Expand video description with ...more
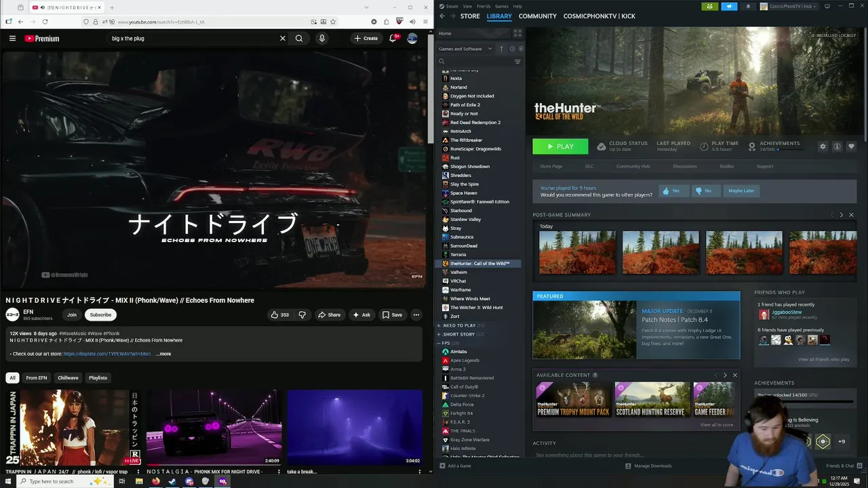This screenshot has width=868, height=488. [x=163, y=354]
